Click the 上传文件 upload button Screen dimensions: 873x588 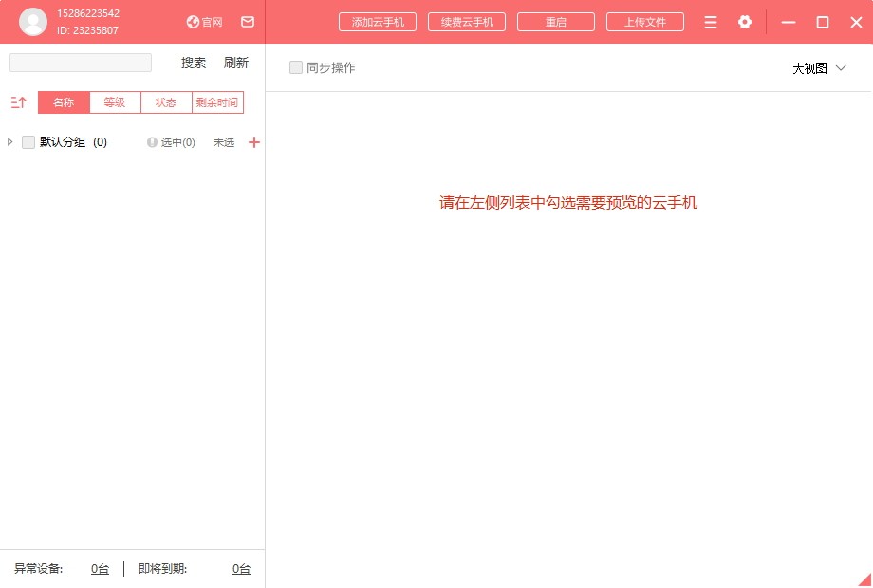tap(644, 22)
